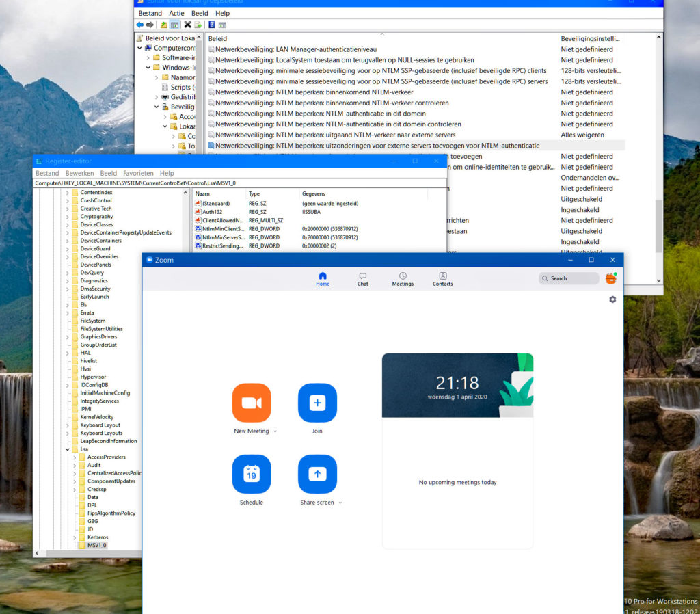Click the RestrictSending value icon in registry
The height and width of the screenshot is (614, 700).
point(198,245)
